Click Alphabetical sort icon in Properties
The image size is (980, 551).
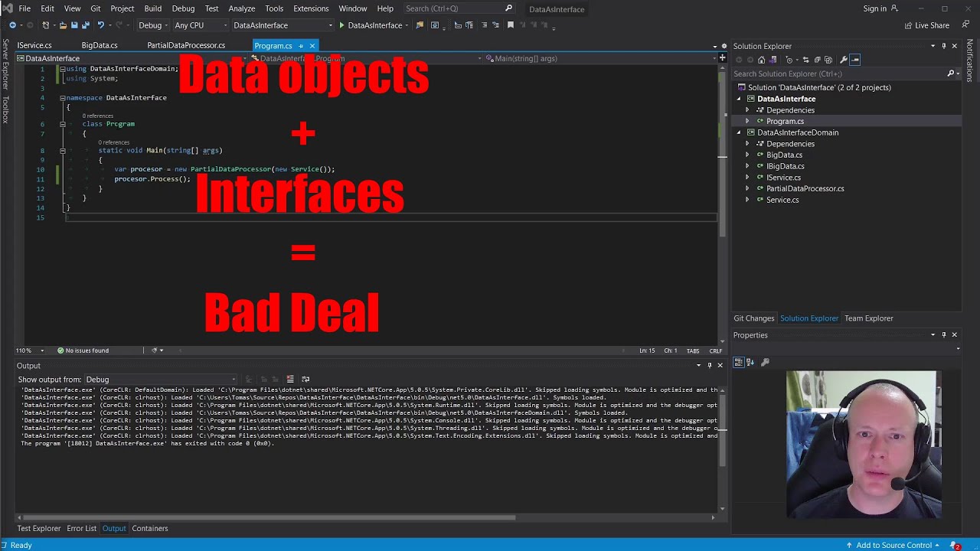[x=750, y=362]
